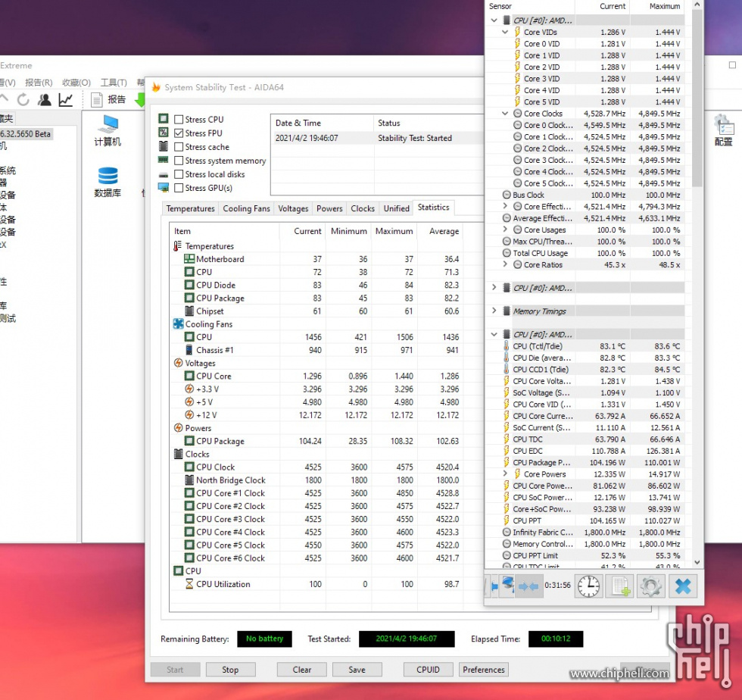
Task: Click the Cooling Fans blue fan icon
Action: coord(178,324)
